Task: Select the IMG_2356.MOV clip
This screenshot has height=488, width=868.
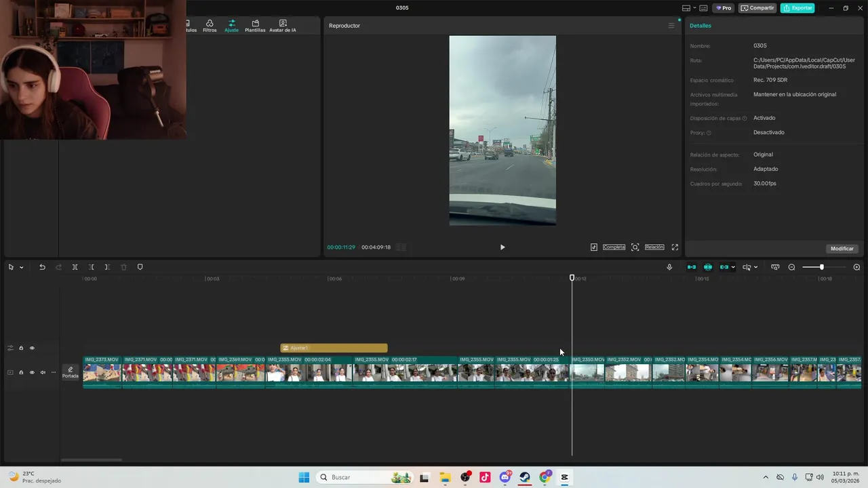Action: [770, 372]
